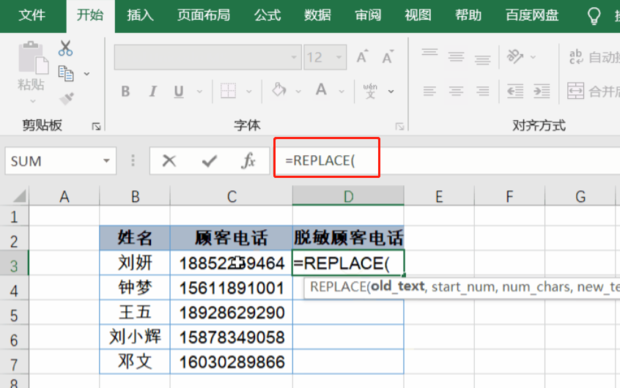Expand the Paste options arrow
The width and height of the screenshot is (620, 388).
pos(33,101)
